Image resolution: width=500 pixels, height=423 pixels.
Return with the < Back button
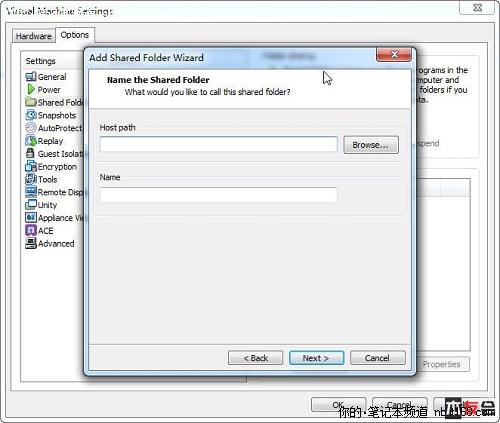[x=255, y=358]
